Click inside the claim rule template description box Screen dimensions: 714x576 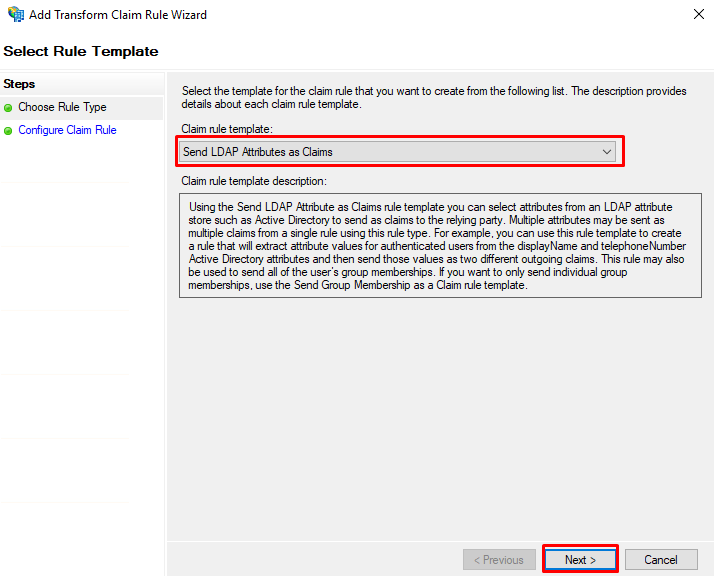[440, 245]
